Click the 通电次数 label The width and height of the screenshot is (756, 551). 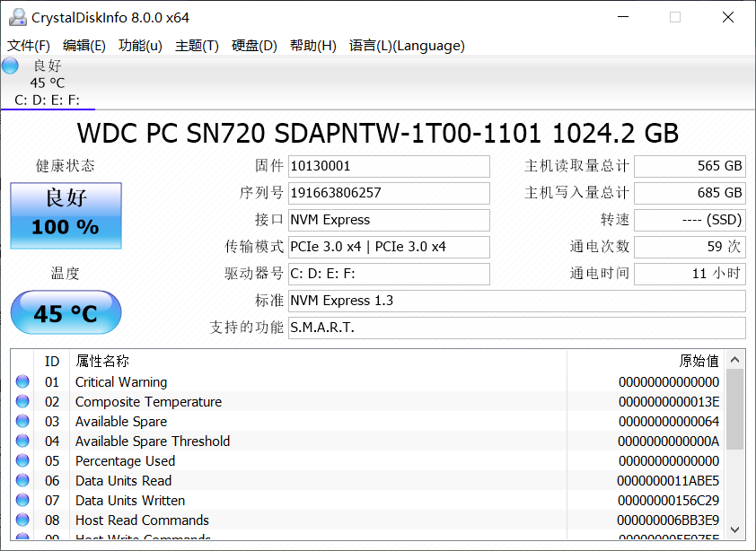[600, 247]
